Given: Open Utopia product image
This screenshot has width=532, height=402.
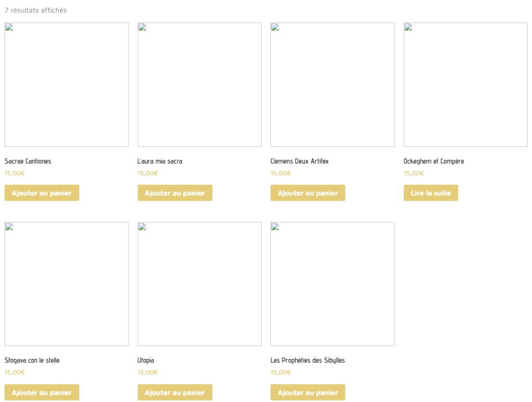Looking at the screenshot, I should point(199,284).
